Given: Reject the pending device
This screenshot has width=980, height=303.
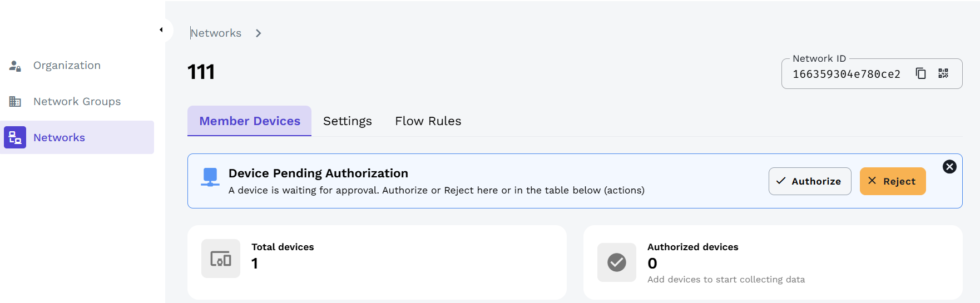Looking at the screenshot, I should [892, 181].
